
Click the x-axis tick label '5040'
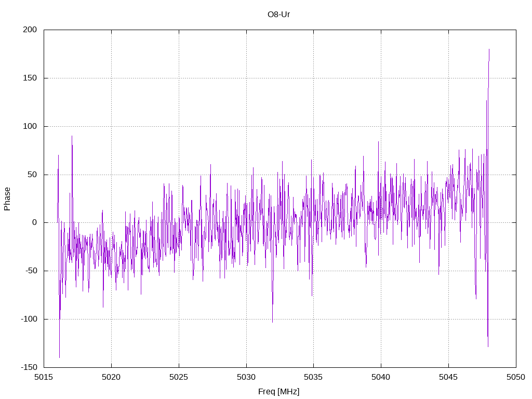coord(381,377)
